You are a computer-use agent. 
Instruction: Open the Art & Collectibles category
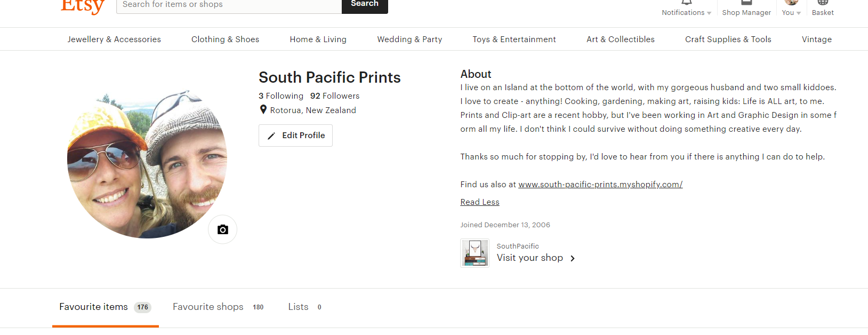pyautogui.click(x=620, y=39)
